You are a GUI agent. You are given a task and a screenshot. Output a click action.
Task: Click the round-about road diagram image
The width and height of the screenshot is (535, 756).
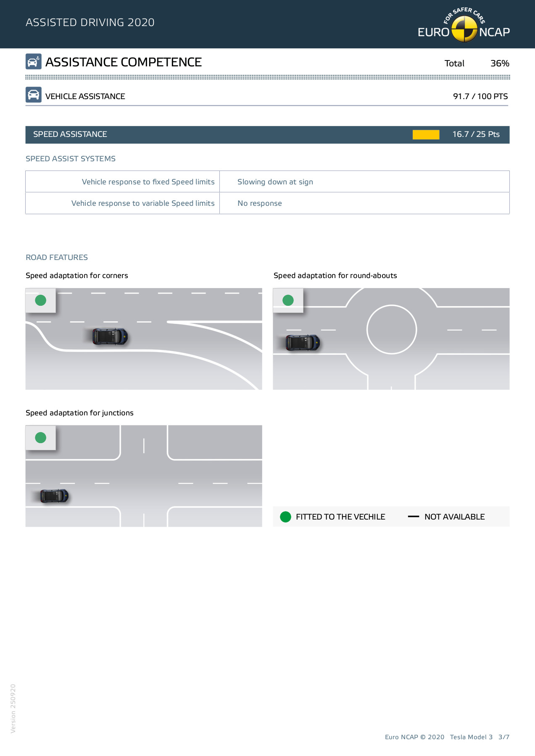coord(391,339)
